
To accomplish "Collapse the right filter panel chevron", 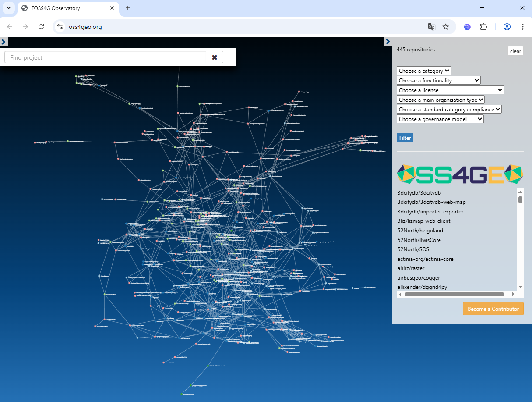I will point(388,42).
